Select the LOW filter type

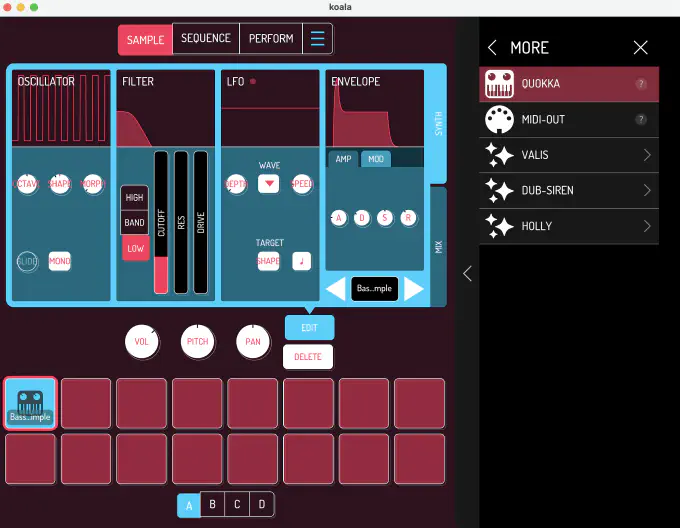(135, 248)
